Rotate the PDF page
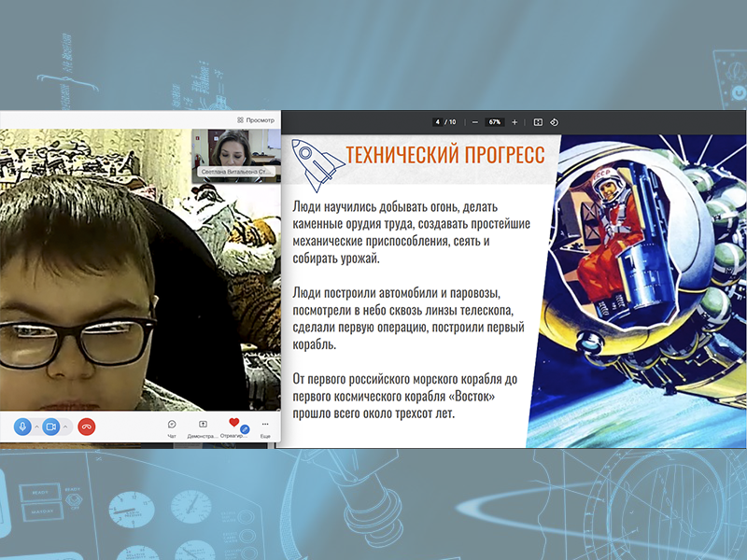Image resolution: width=747 pixels, height=560 pixels. 554,122
